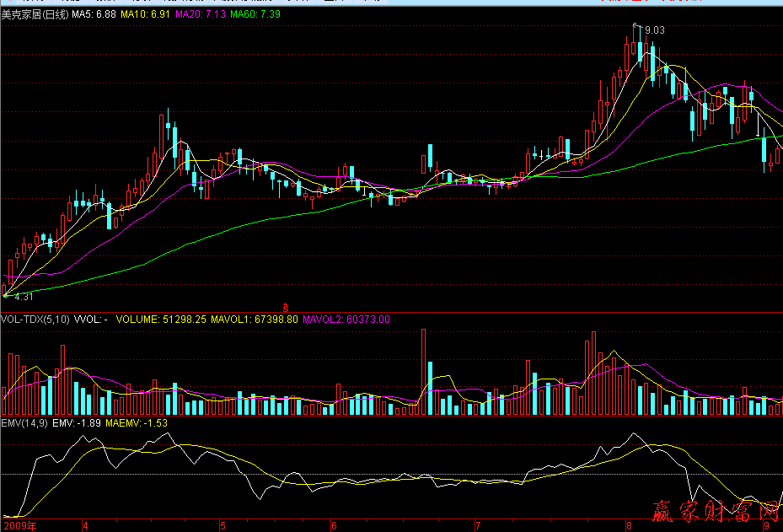
Task: Click the red $ marker on the chart
Action: 286,307
